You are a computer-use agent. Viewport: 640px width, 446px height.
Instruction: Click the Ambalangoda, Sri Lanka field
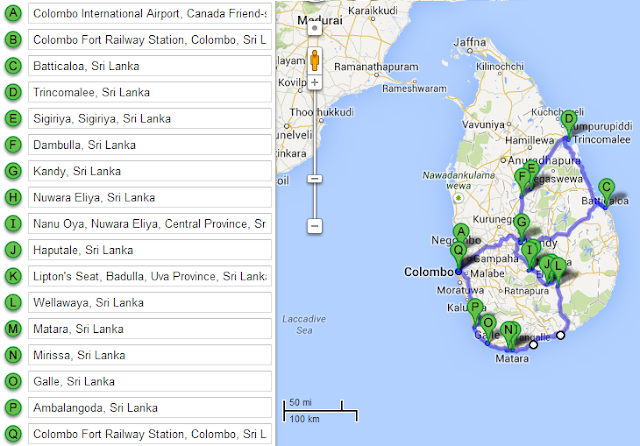click(x=150, y=408)
